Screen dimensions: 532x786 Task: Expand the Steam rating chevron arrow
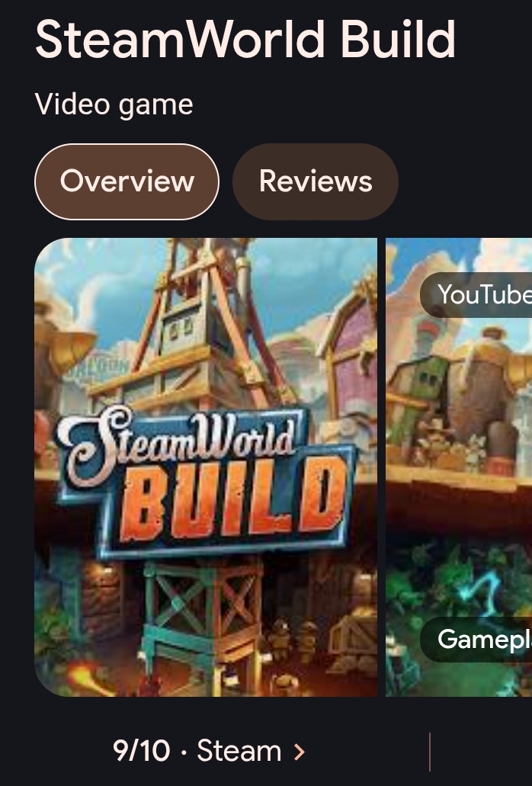point(300,752)
